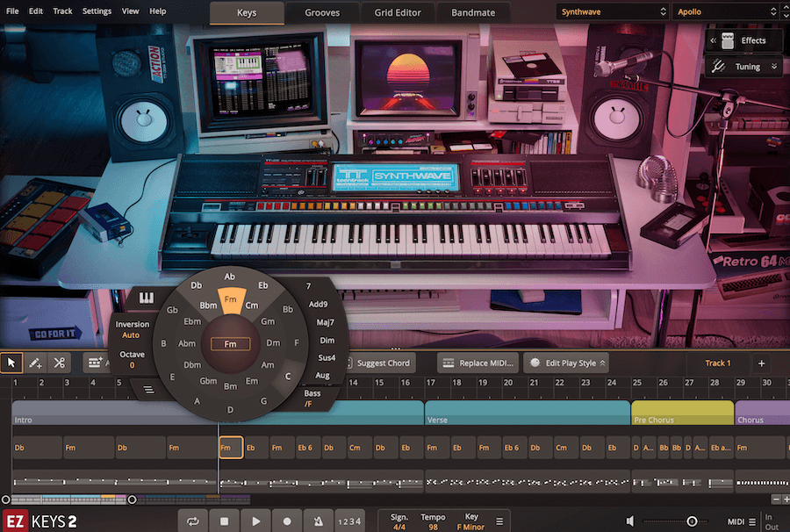Switch to the Bandmate tab
Image resolution: width=790 pixels, height=532 pixels.
coord(473,12)
